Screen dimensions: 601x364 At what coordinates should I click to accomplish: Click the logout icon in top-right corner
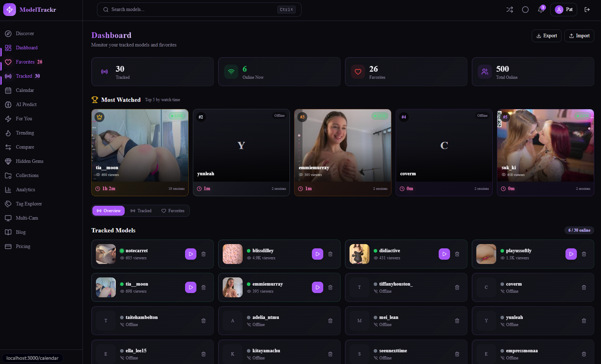[588, 10]
